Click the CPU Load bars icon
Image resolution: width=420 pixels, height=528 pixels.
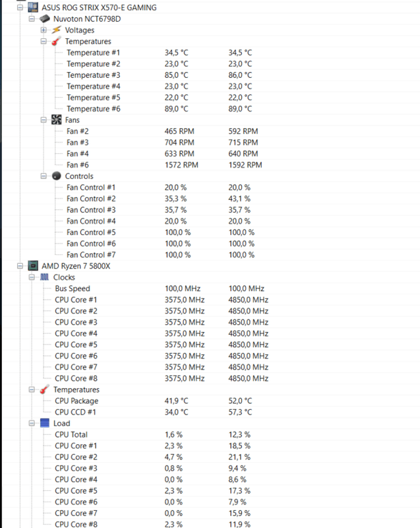click(44, 423)
